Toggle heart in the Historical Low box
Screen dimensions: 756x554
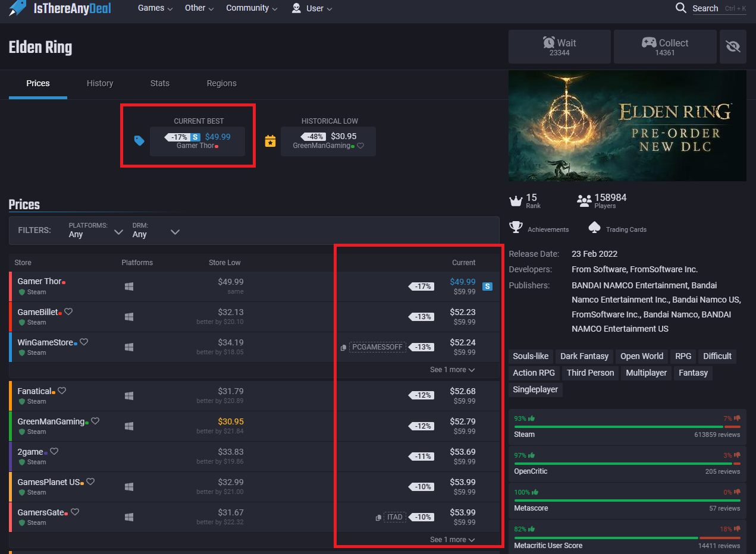click(360, 146)
